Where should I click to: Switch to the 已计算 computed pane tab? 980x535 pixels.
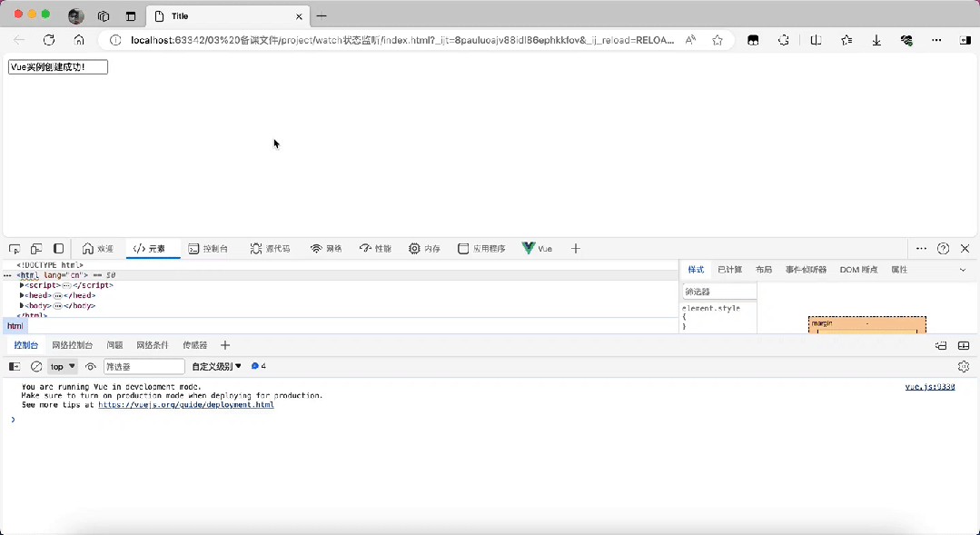point(730,270)
